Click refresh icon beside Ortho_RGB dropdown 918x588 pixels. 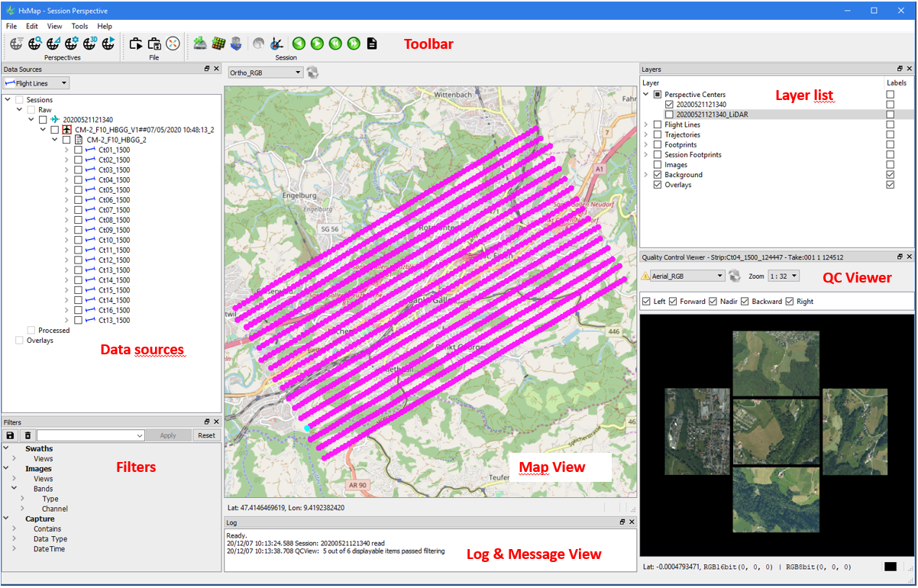pos(312,73)
